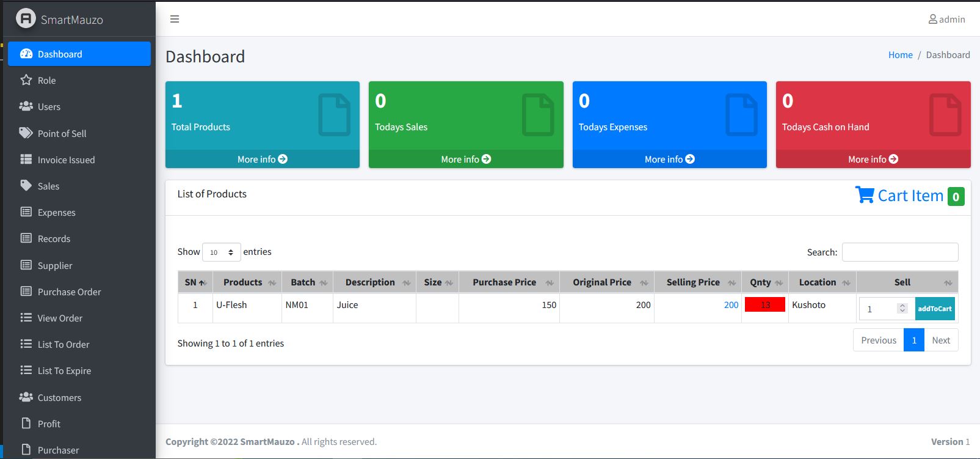The image size is (980, 459).
Task: Focus the table Search input field
Action: tap(899, 252)
